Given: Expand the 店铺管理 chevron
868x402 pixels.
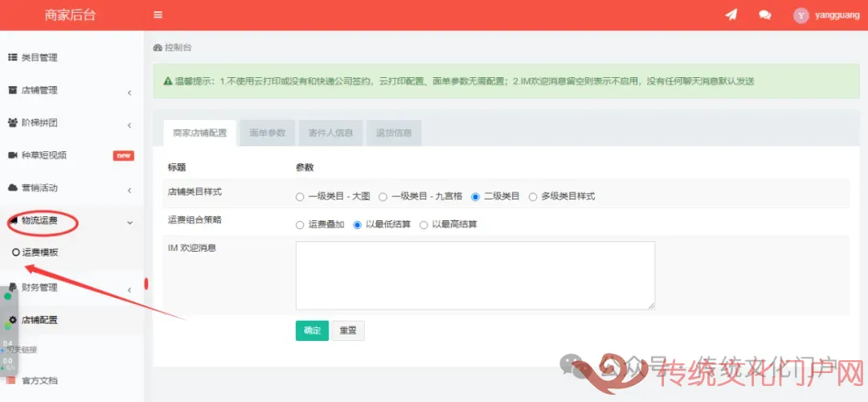Looking at the screenshot, I should (x=129, y=92).
